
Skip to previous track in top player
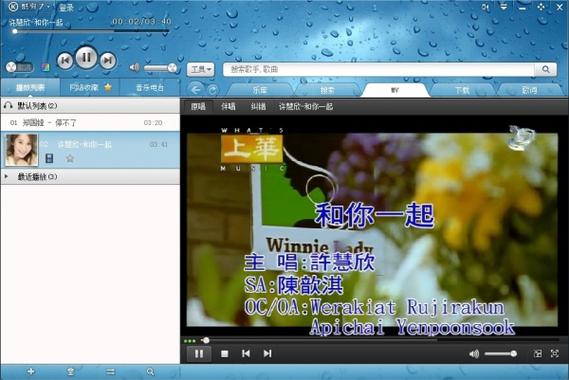65,60
